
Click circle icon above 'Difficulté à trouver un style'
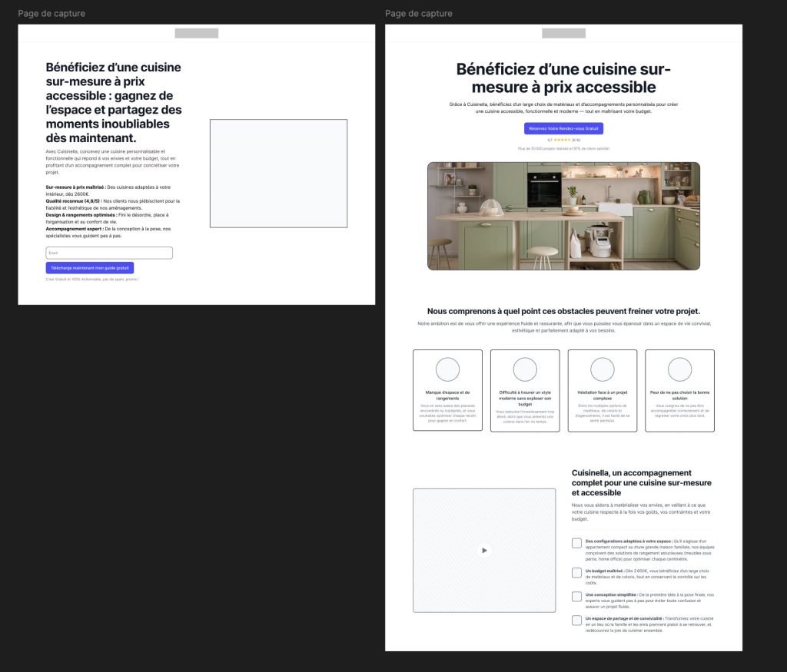[x=525, y=369]
